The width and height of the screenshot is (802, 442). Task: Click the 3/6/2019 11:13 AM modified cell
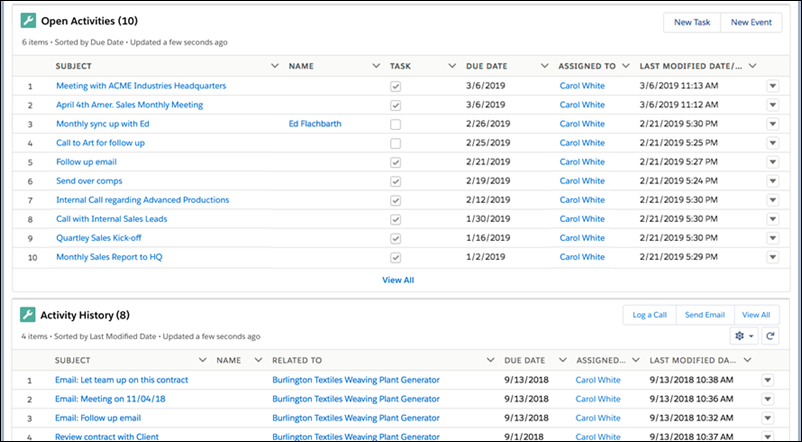679,86
